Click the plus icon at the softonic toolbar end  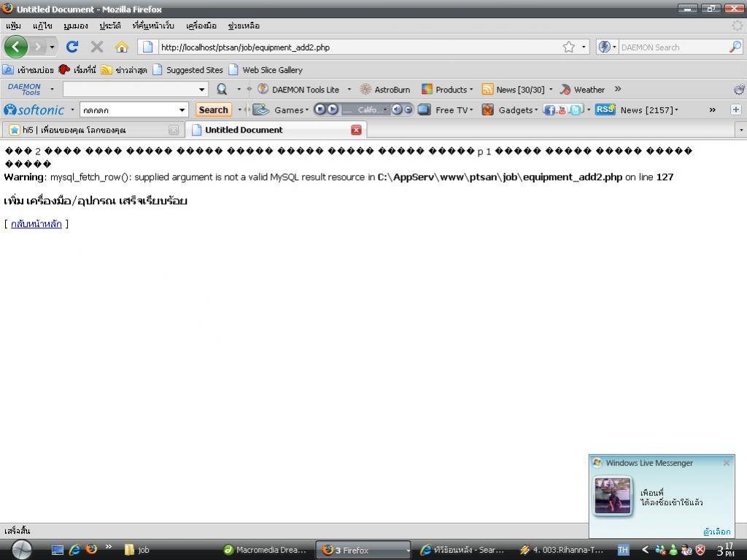click(x=736, y=110)
